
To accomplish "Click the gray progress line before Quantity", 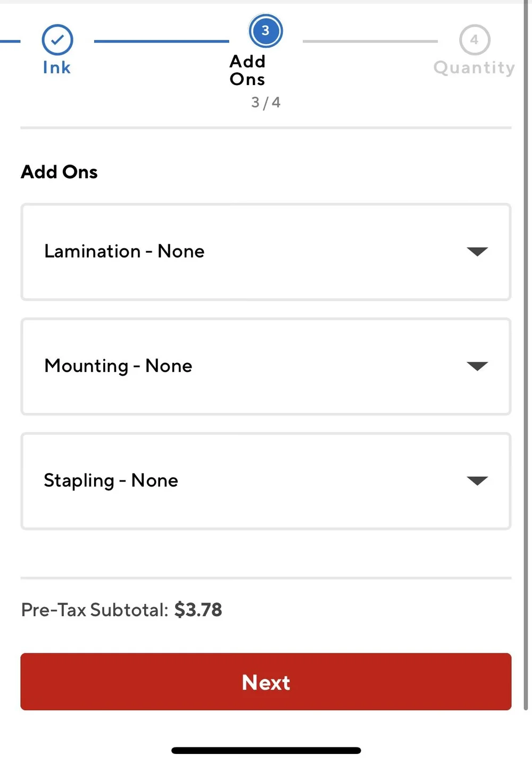I will (370, 41).
